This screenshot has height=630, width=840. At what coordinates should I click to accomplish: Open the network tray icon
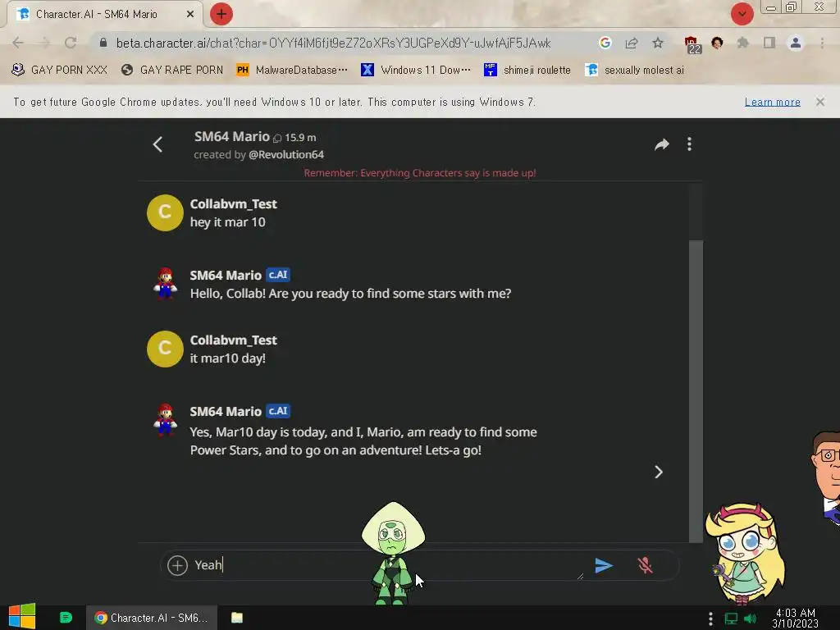tap(731, 619)
